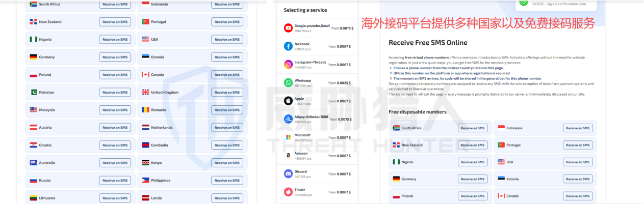
Task: Select the Whatsapp service name
Action: coord(303,80)
